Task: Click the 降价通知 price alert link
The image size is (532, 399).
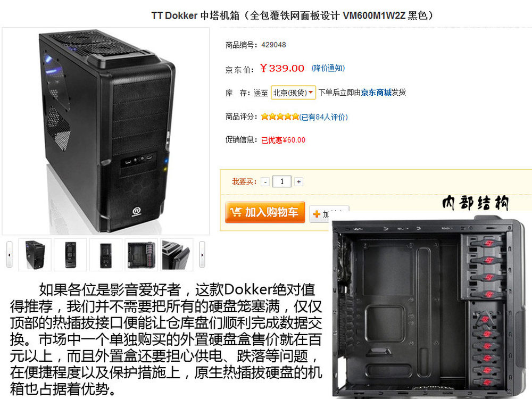Action: (328, 68)
